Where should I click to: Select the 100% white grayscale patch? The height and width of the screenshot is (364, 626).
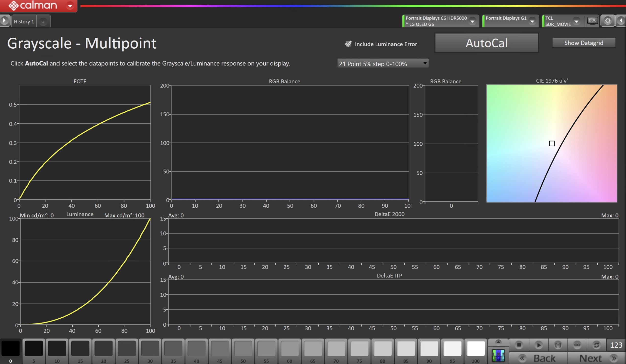(x=476, y=351)
